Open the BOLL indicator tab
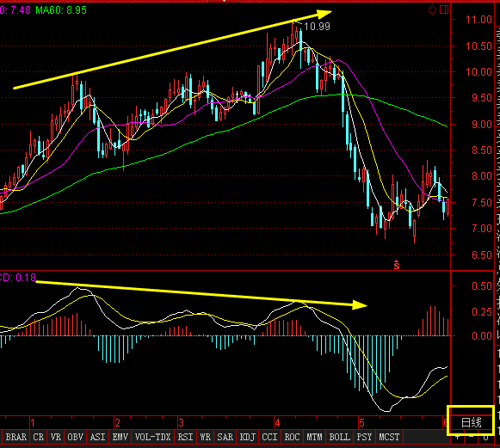 click(x=340, y=437)
